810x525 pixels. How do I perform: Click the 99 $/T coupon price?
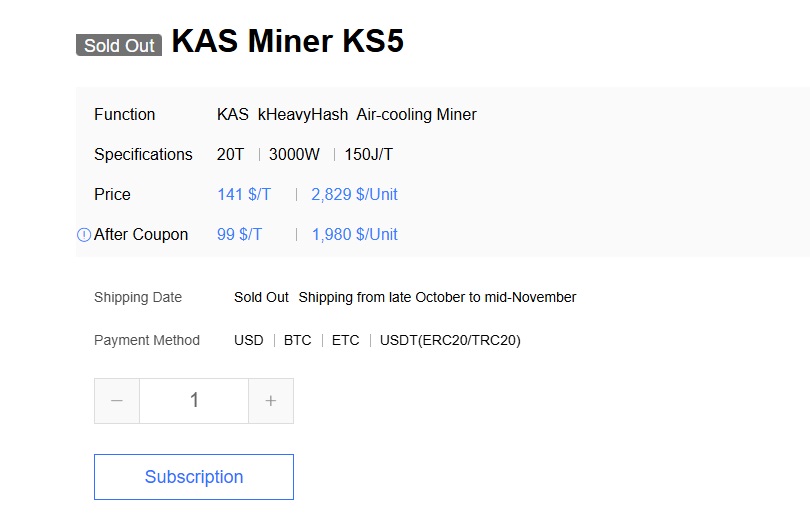239,234
